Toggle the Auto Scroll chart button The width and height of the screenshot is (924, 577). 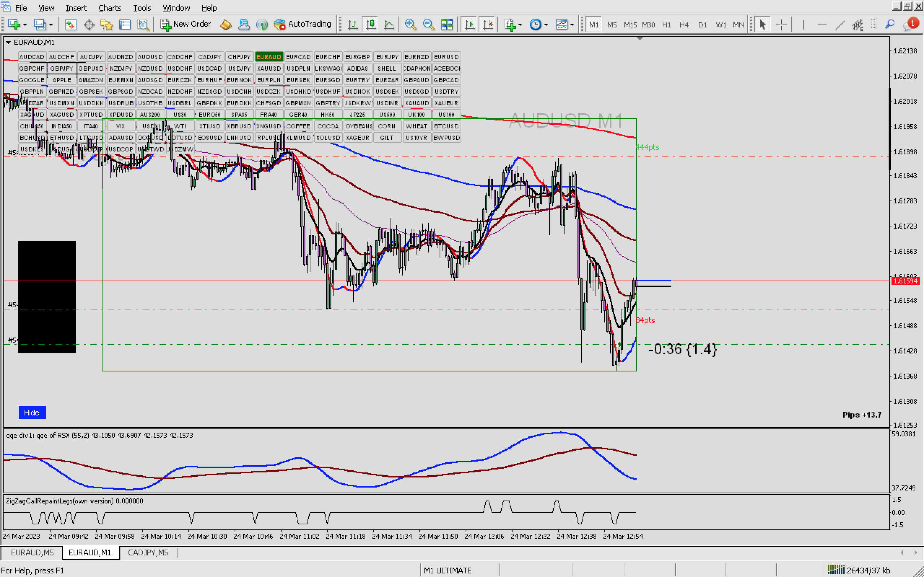(469, 25)
